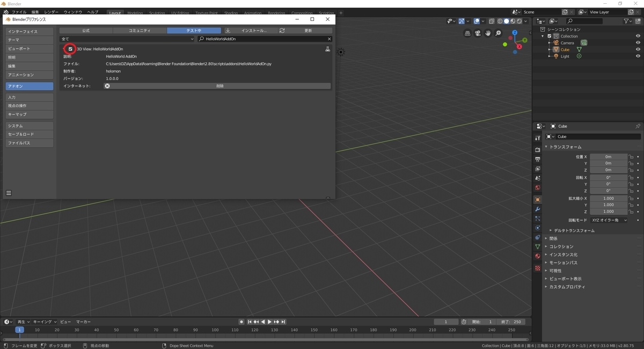Select the テーマ preferences section
Screen dimensions: 644x349
click(x=30, y=40)
